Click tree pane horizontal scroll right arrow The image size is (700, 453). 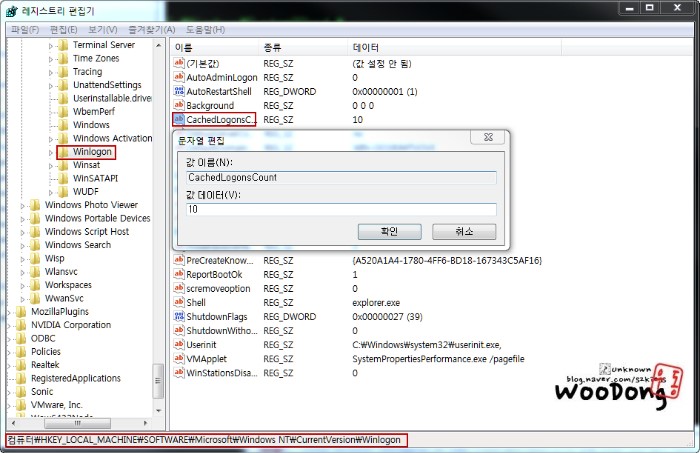[x=146, y=423]
